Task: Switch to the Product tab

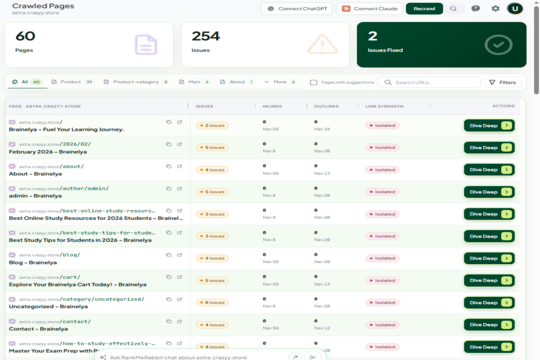Action: (72, 82)
